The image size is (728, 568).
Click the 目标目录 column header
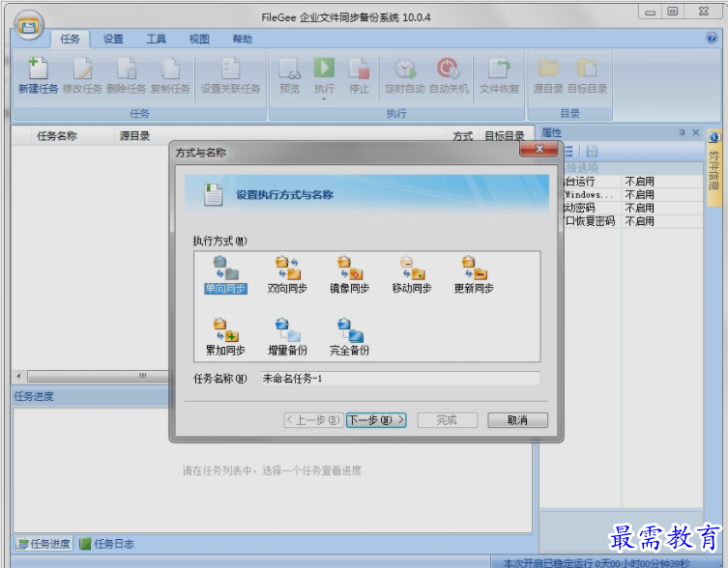tap(505, 136)
